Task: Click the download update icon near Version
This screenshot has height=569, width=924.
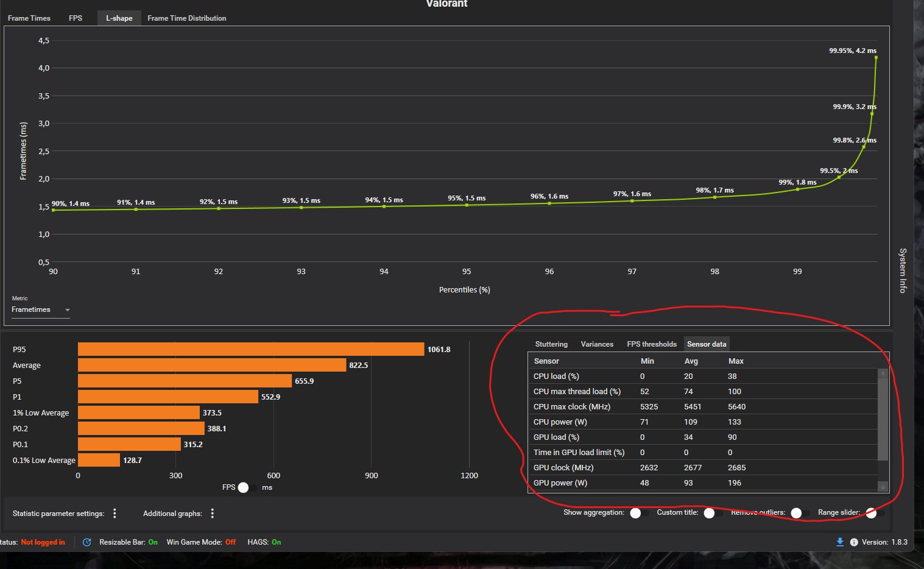Action: coord(840,542)
